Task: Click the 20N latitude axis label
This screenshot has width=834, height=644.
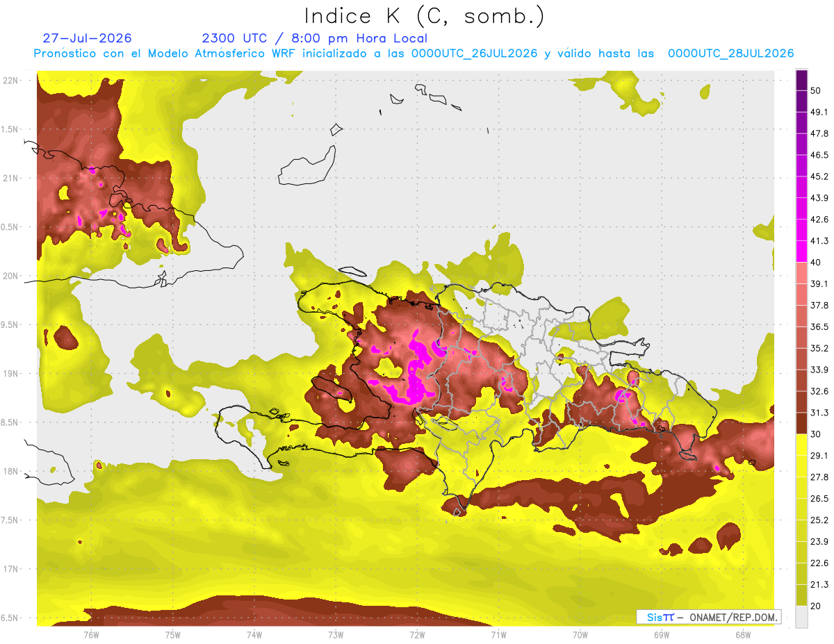Action: coord(11,276)
